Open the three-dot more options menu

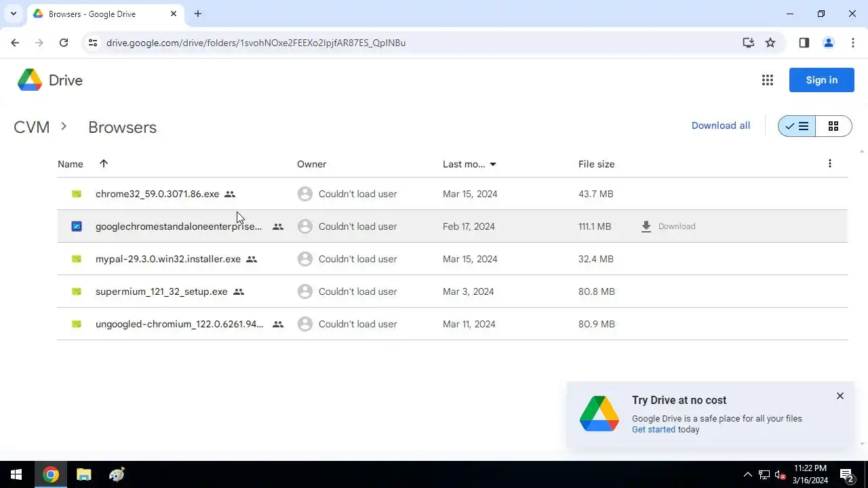coord(829,163)
